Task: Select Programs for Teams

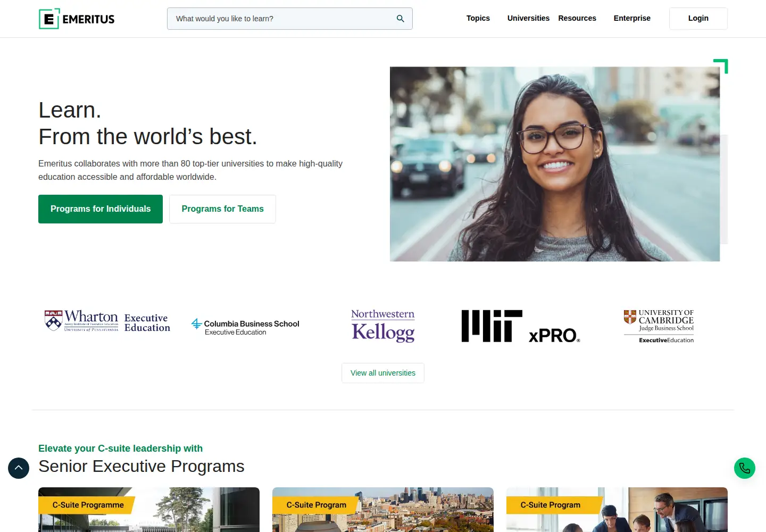Action: 222,209
